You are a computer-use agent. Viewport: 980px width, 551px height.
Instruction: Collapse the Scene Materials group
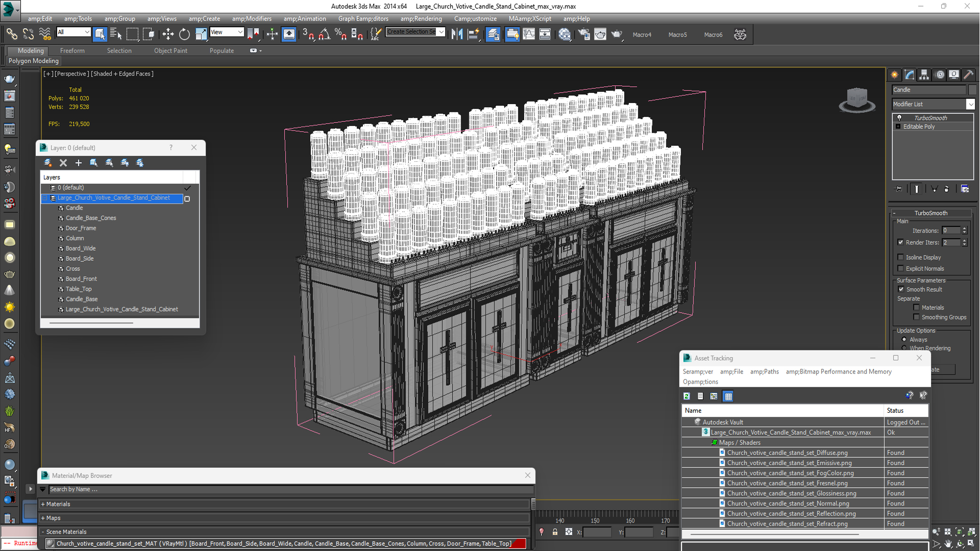(x=43, y=532)
